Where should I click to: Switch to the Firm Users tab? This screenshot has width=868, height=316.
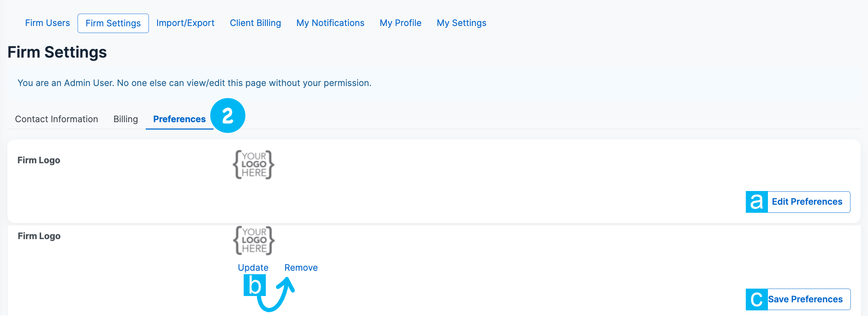pos(47,23)
